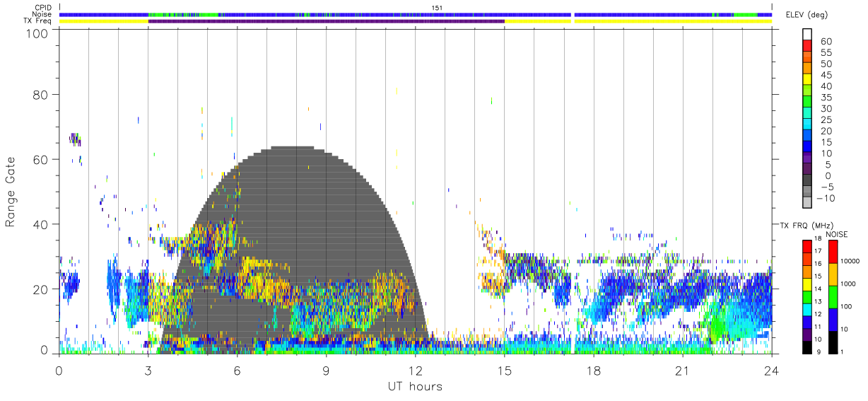This screenshot has height=401, width=868.
Task: Click the '14' label on TX FRQ colorbar
Action: pos(817,289)
